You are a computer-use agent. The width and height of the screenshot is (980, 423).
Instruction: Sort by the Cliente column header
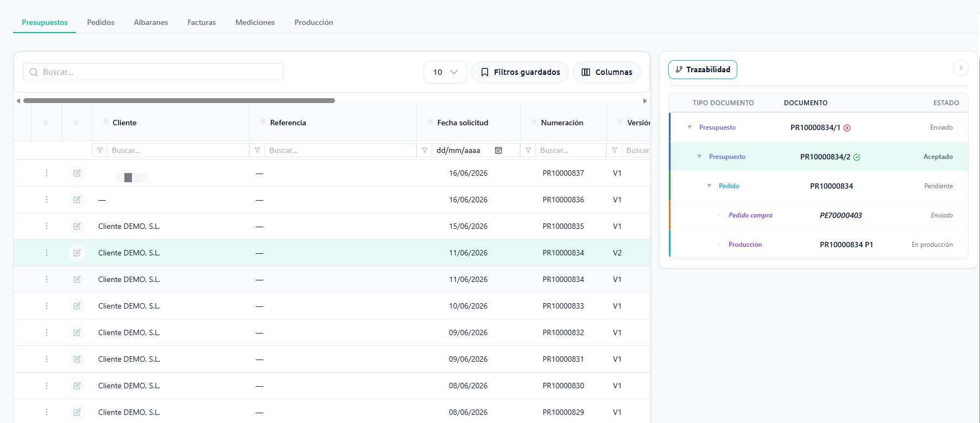click(124, 123)
